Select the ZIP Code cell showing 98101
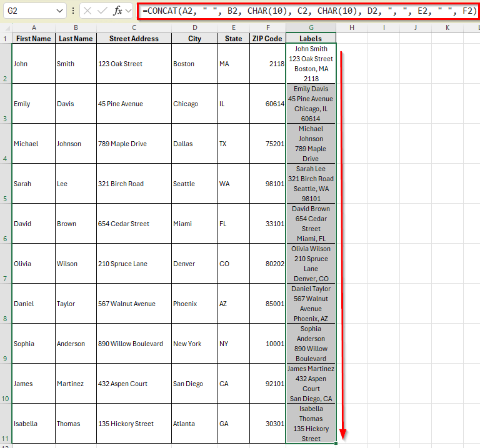The width and height of the screenshot is (480, 448). point(267,184)
